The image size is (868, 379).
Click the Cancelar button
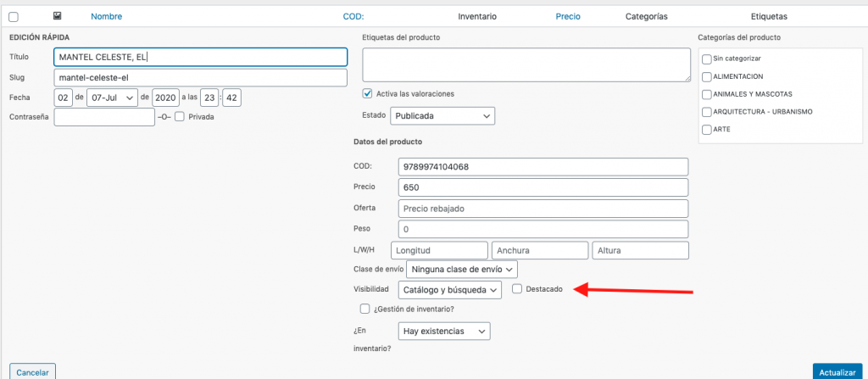click(x=33, y=372)
